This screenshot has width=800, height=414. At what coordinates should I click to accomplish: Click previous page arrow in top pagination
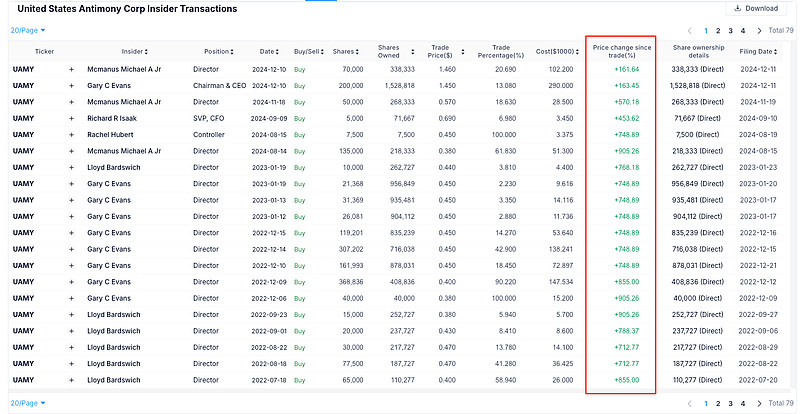click(690, 31)
